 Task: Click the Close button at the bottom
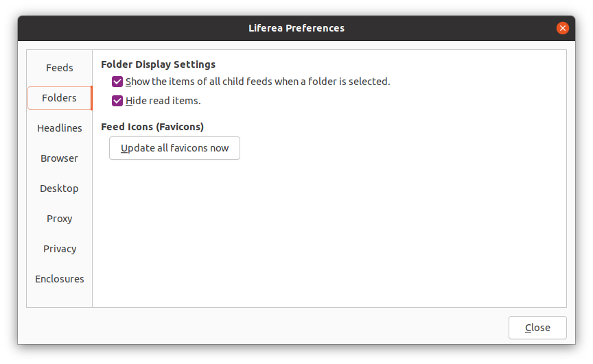click(x=537, y=328)
